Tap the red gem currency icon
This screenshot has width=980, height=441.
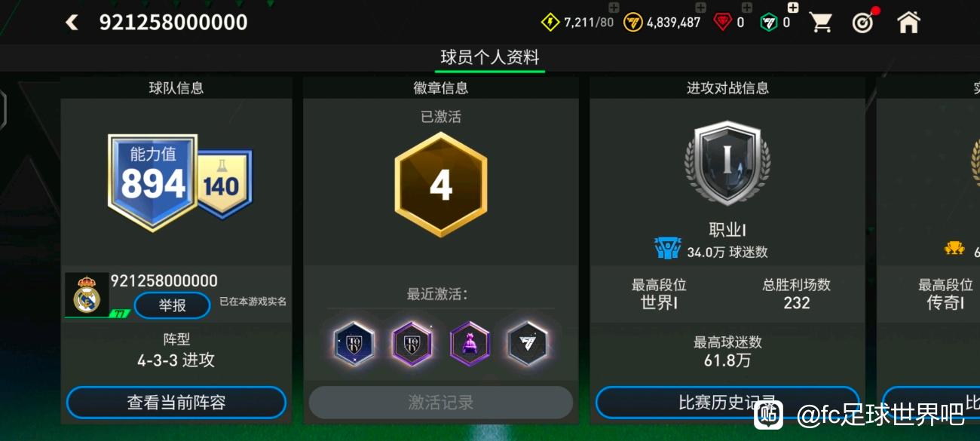coord(722,23)
